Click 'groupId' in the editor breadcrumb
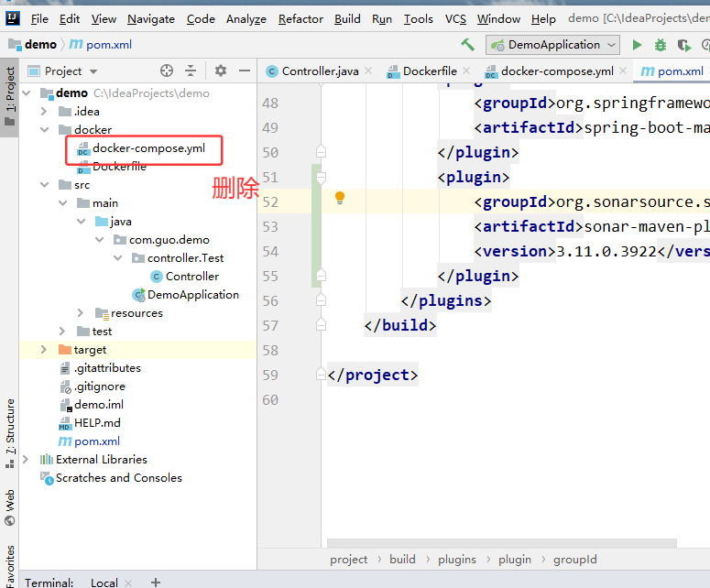 pyautogui.click(x=575, y=560)
